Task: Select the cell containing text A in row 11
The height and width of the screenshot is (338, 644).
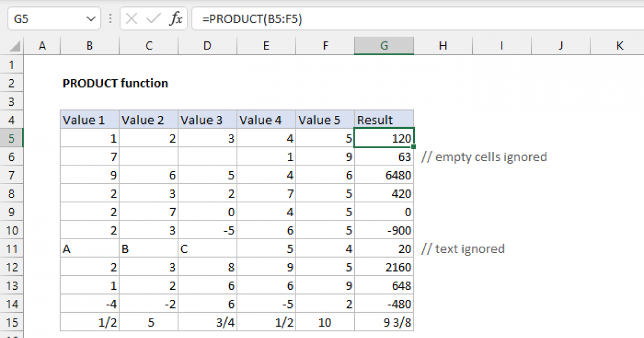Action: point(89,248)
